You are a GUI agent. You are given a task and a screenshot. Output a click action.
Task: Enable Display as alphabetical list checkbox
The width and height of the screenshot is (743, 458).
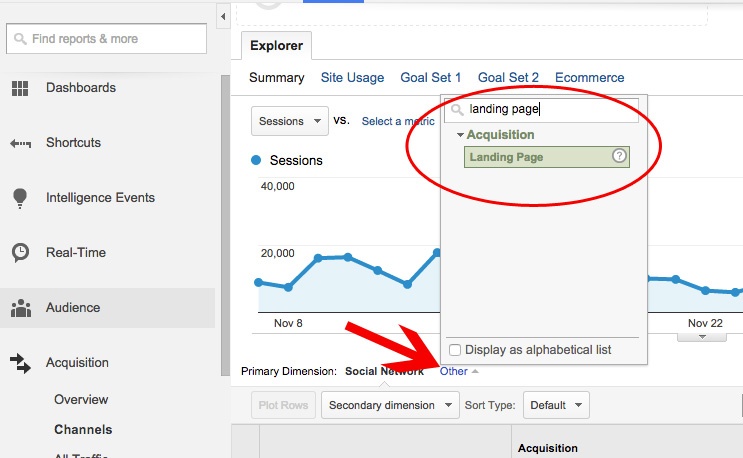456,350
